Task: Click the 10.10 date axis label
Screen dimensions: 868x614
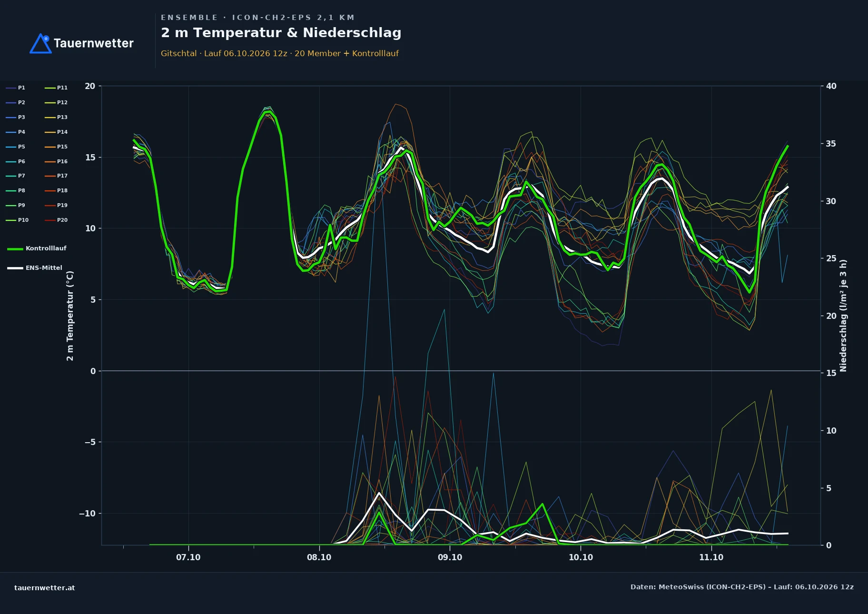Action: 581,557
